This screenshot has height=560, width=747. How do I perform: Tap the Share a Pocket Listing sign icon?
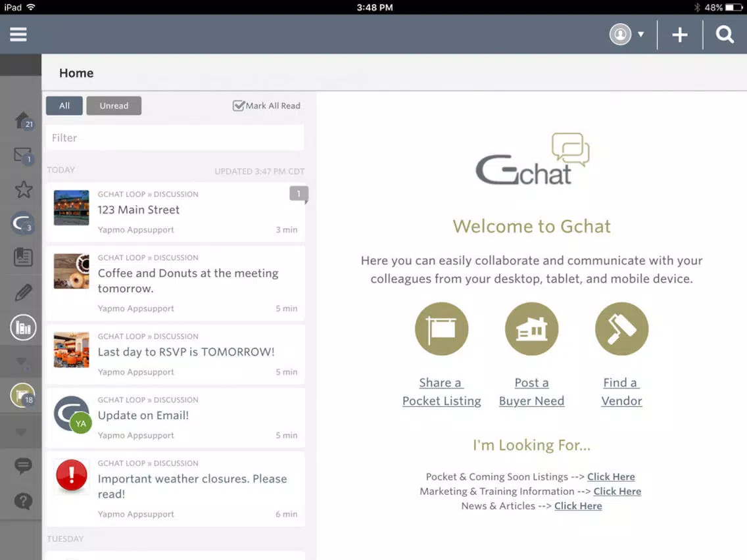tap(442, 329)
